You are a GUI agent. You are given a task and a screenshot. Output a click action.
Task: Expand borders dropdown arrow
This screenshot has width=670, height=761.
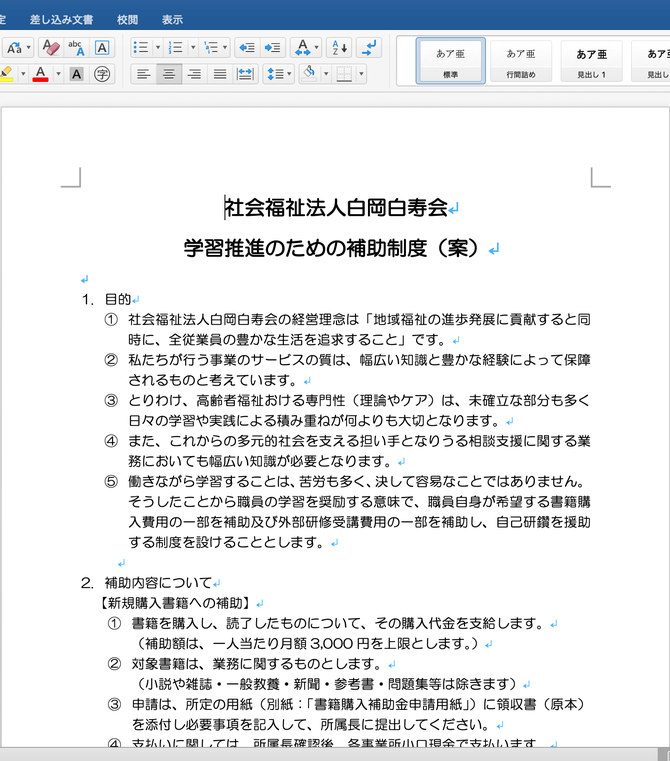(361, 74)
